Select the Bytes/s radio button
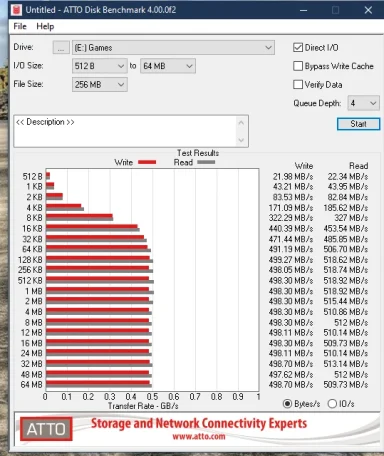This screenshot has height=456, width=384. pyautogui.click(x=287, y=404)
